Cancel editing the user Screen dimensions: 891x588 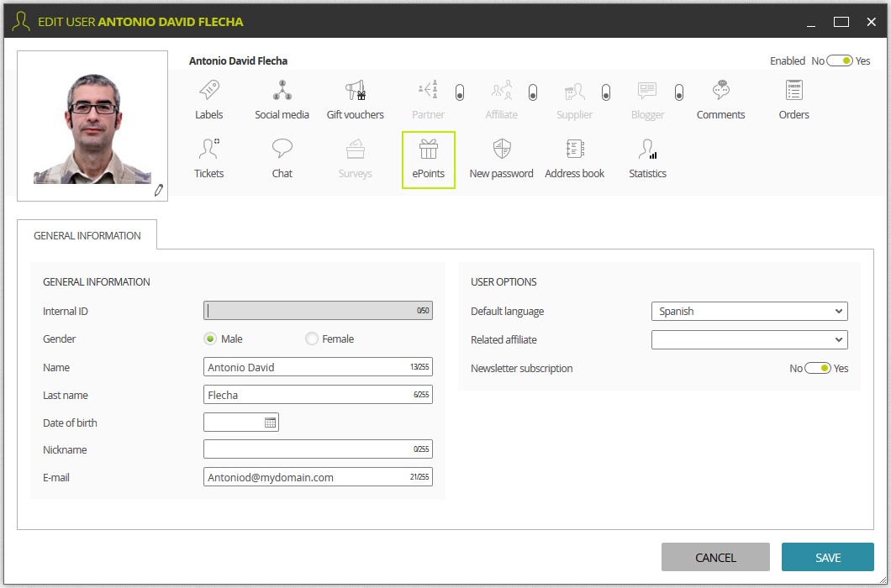point(715,557)
